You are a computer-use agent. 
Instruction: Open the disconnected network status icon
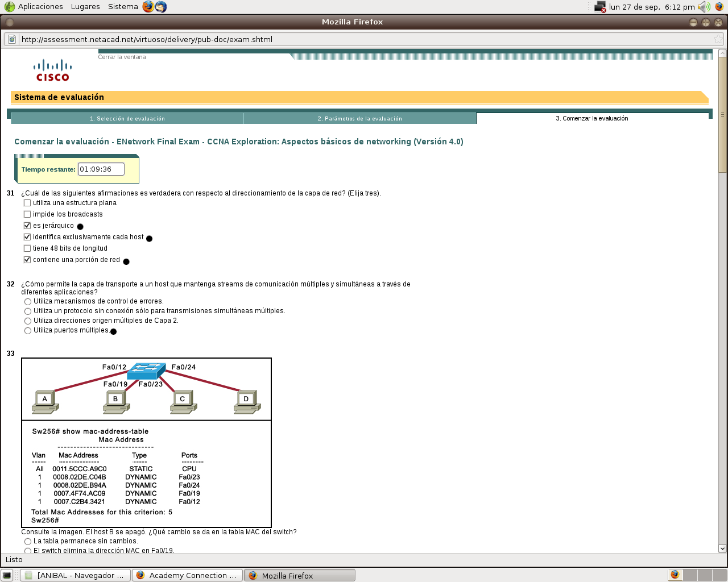[600, 7]
